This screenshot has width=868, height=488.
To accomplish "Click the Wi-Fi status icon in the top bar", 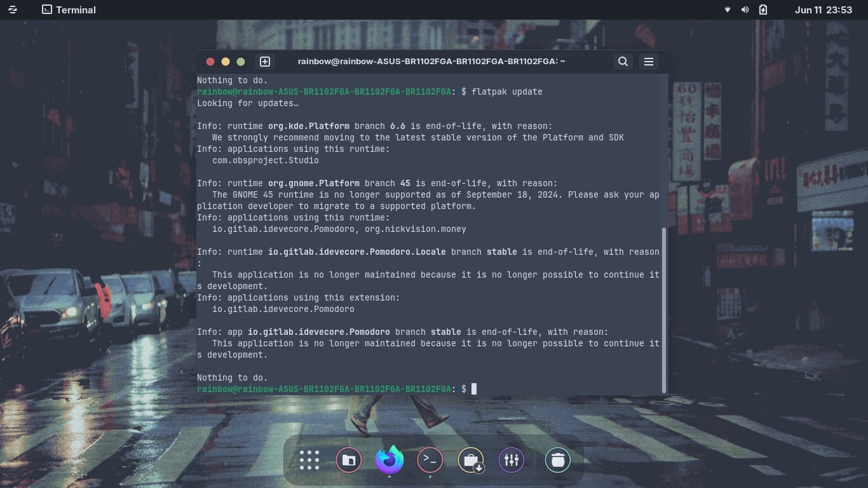I will coord(728,10).
